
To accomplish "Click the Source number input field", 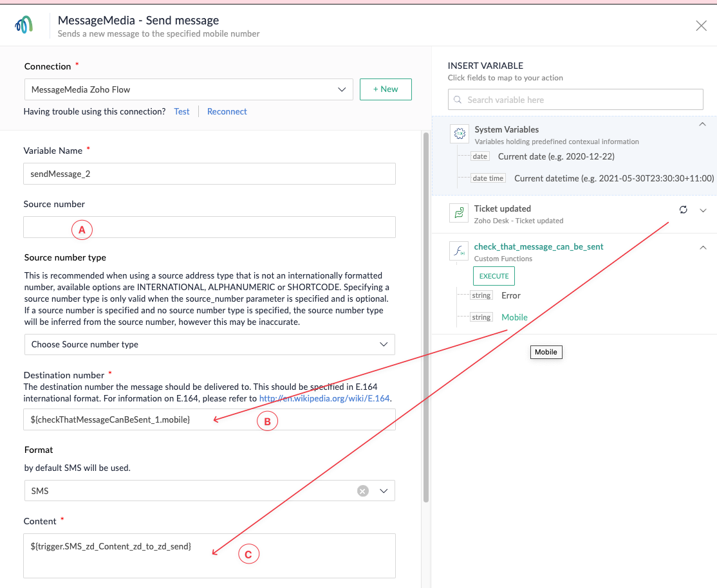I will tap(209, 227).
